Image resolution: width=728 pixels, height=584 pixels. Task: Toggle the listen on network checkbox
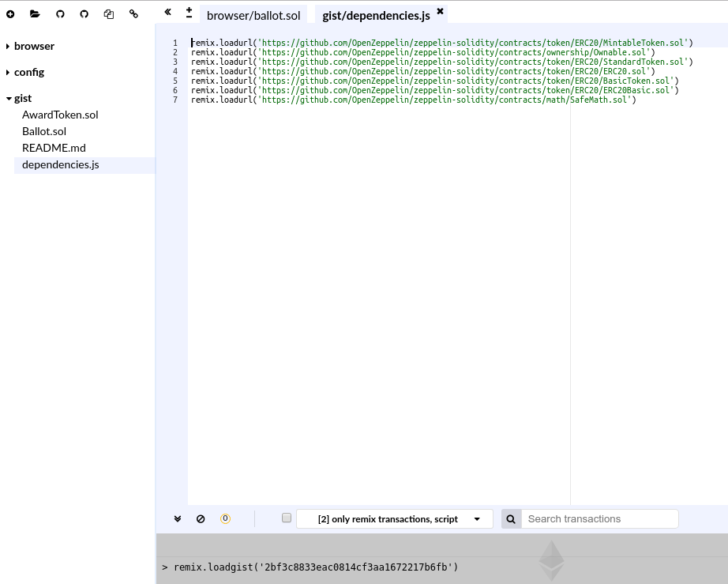pos(287,518)
